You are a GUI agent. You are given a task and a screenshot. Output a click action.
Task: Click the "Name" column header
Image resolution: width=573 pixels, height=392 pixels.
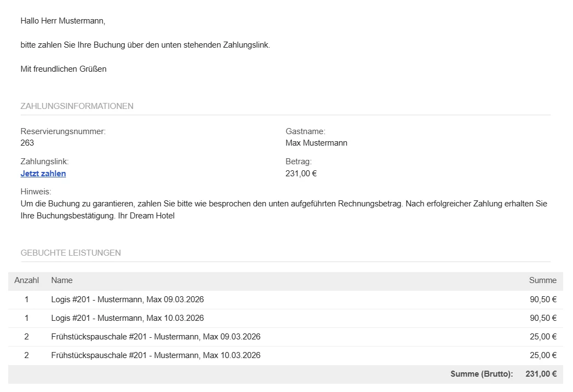pos(62,280)
